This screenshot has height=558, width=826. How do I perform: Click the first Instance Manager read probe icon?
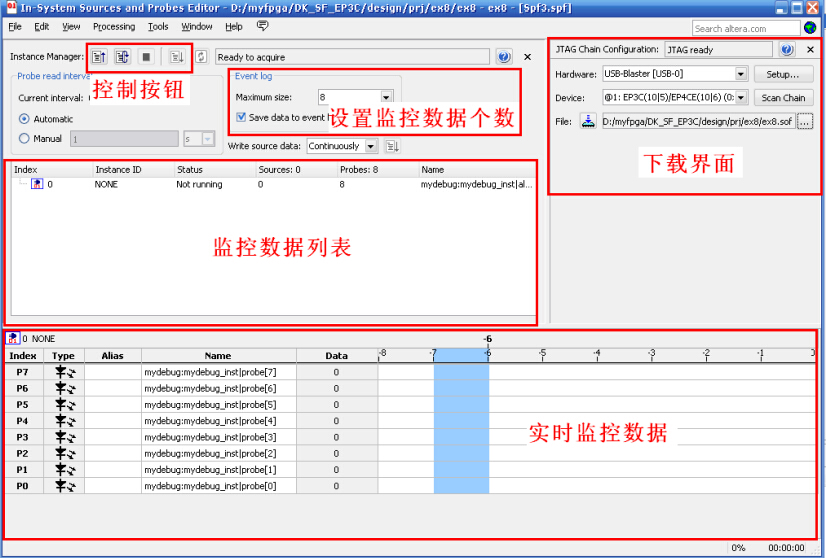coord(101,57)
